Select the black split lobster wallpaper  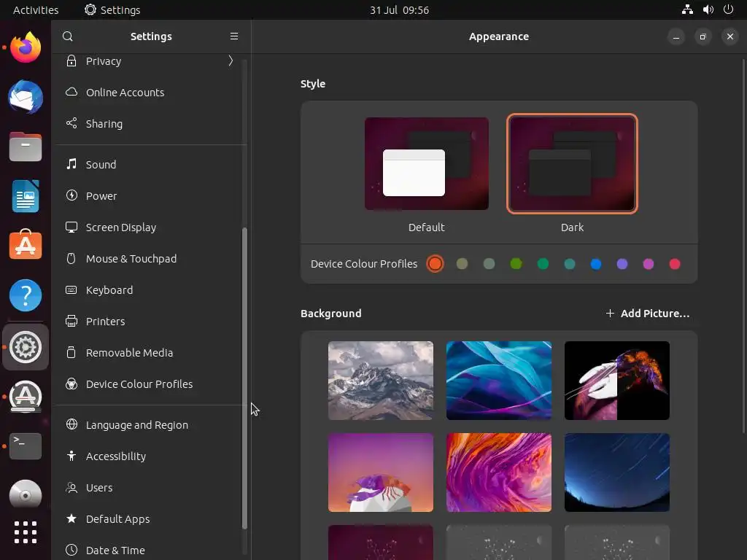point(617,381)
